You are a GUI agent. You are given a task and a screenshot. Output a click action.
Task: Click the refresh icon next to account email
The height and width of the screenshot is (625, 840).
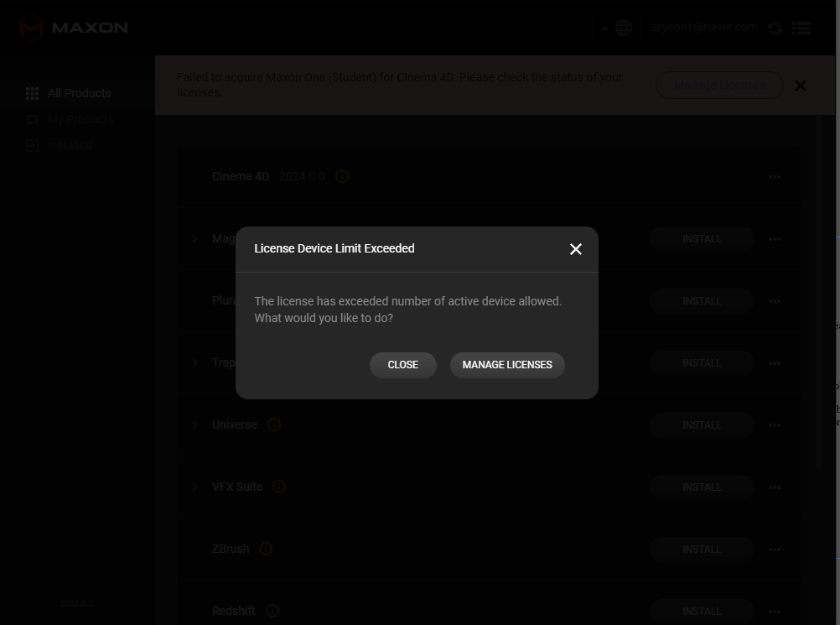coord(775,29)
